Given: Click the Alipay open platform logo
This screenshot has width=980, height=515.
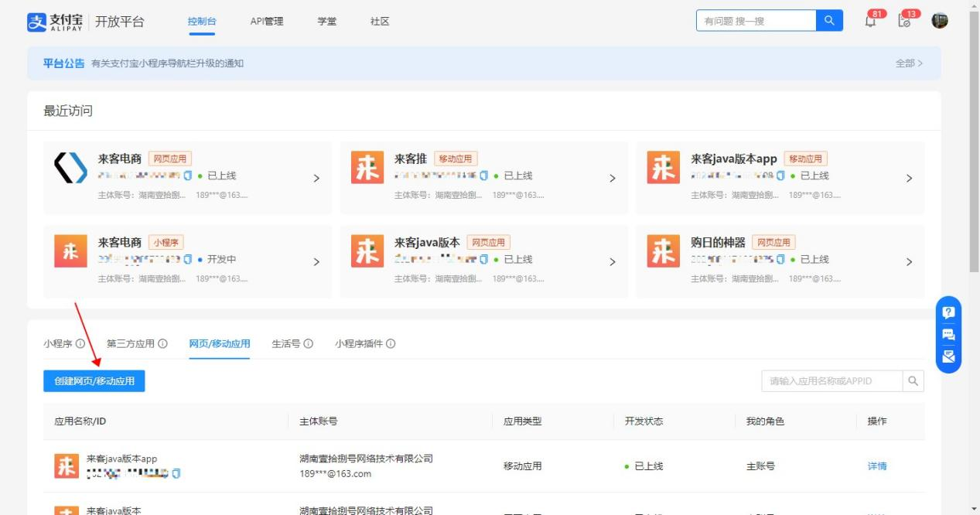Looking at the screenshot, I should point(86,22).
